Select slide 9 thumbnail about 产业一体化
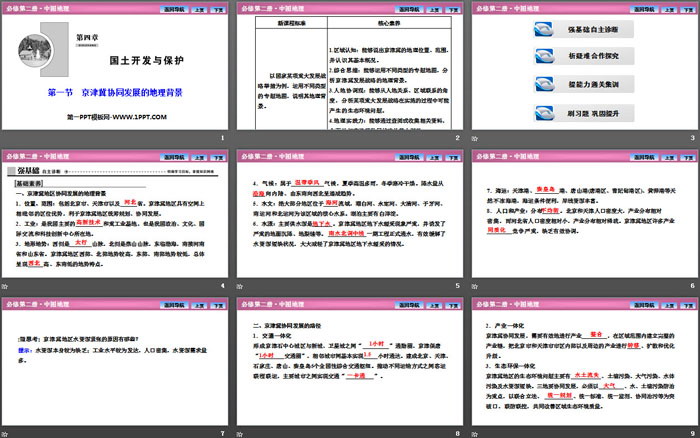This screenshot has height=438, width=700. point(585,362)
